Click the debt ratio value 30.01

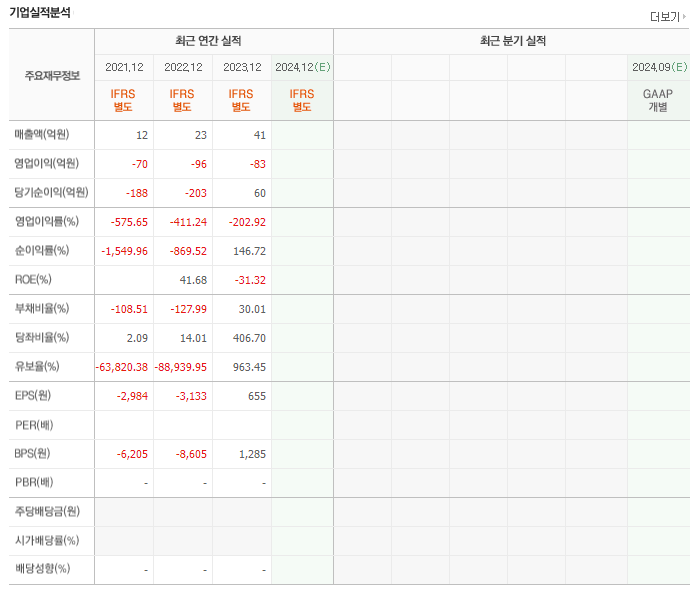[252, 309]
